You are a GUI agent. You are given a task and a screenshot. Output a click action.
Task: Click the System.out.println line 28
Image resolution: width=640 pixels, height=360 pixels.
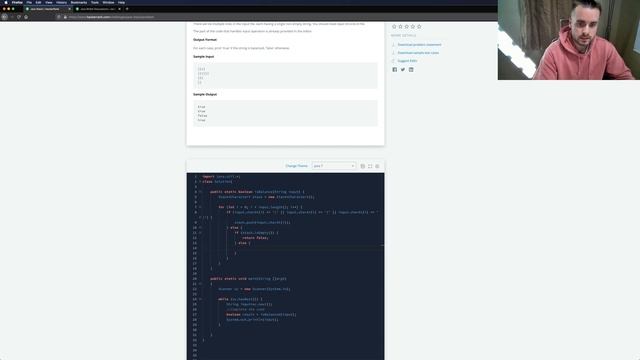click(x=252, y=320)
